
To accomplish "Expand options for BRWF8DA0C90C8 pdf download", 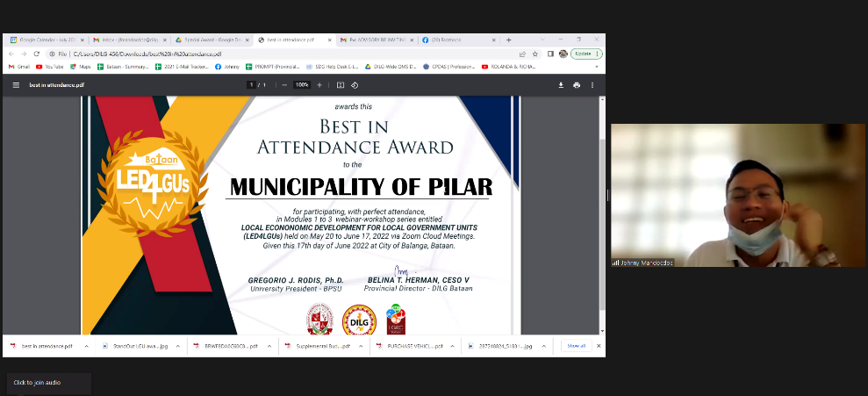I will (x=269, y=346).
